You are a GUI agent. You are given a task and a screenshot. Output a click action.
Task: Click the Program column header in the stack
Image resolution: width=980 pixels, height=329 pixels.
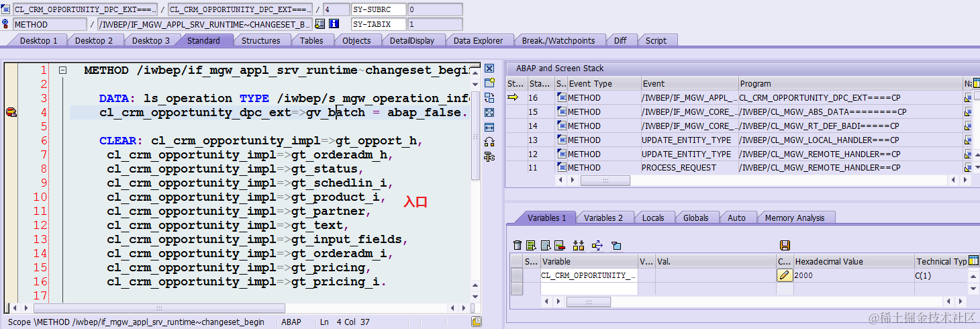point(850,84)
